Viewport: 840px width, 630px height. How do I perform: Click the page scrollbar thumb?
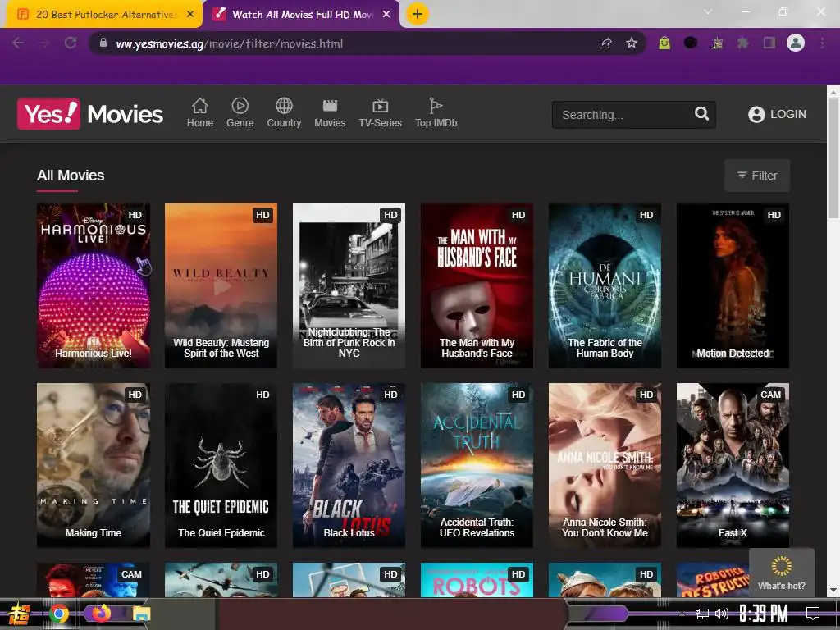click(833, 158)
